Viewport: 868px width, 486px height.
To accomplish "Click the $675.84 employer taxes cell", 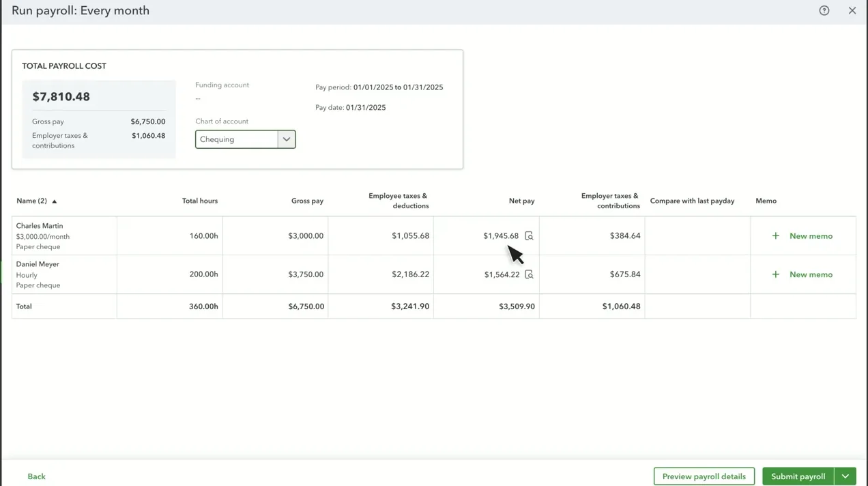I will (x=625, y=274).
